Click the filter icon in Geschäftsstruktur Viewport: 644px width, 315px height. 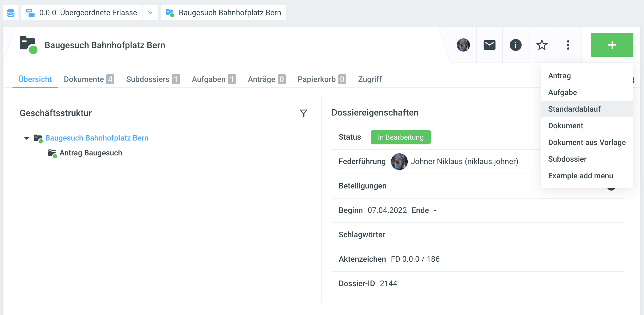pyautogui.click(x=303, y=113)
